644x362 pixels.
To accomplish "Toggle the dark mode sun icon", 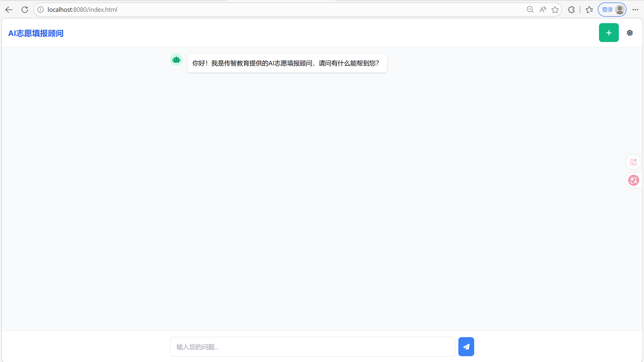I will click(630, 33).
